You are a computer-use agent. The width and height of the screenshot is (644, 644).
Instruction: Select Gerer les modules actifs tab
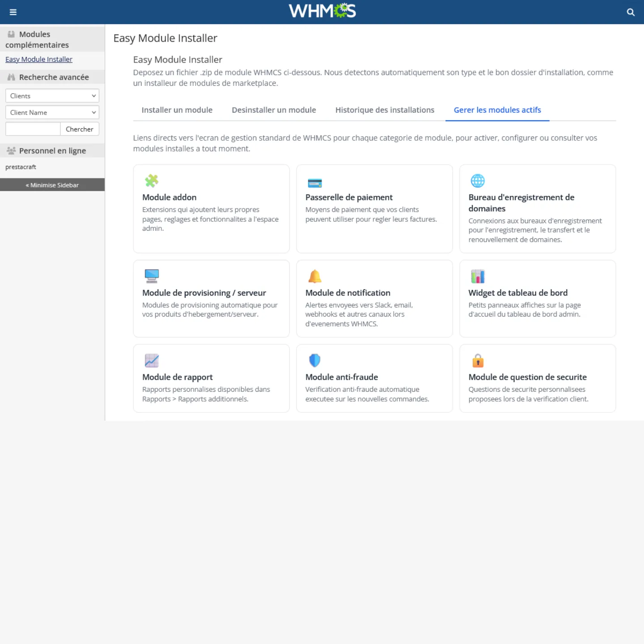click(497, 110)
